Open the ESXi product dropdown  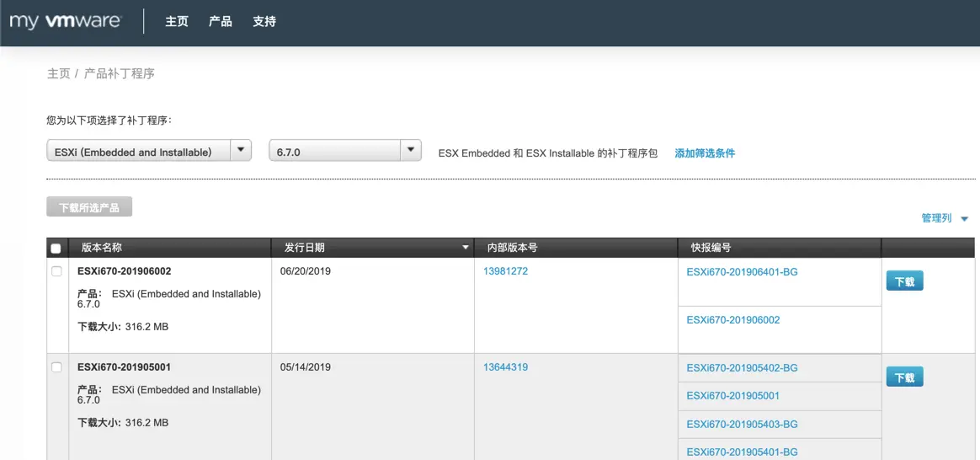(x=149, y=152)
